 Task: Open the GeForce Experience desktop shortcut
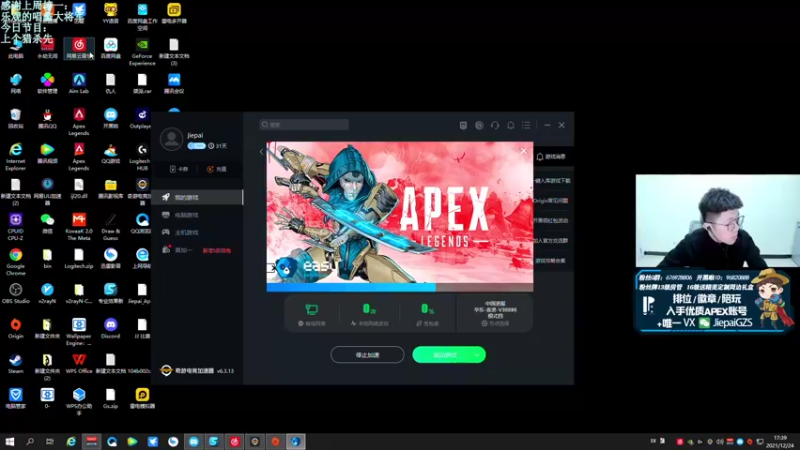(142, 52)
